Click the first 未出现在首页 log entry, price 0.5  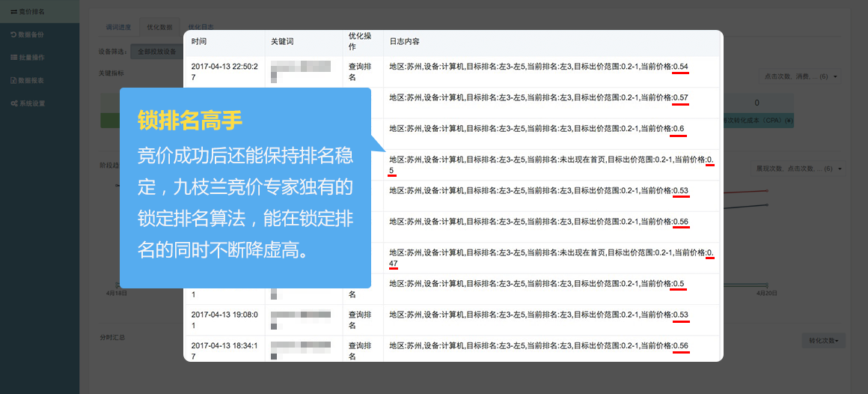pyautogui.click(x=552, y=165)
